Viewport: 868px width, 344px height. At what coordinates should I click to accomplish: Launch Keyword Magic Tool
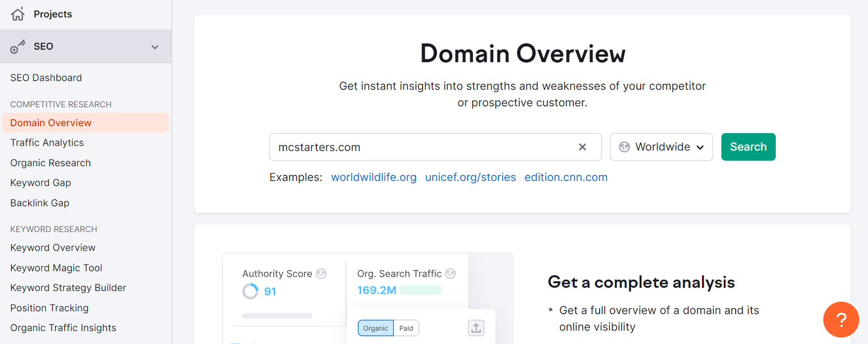[x=56, y=268]
